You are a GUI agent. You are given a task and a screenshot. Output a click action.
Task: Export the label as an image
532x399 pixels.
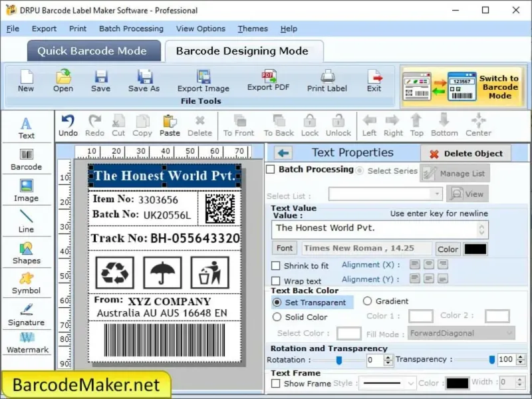[x=203, y=80]
